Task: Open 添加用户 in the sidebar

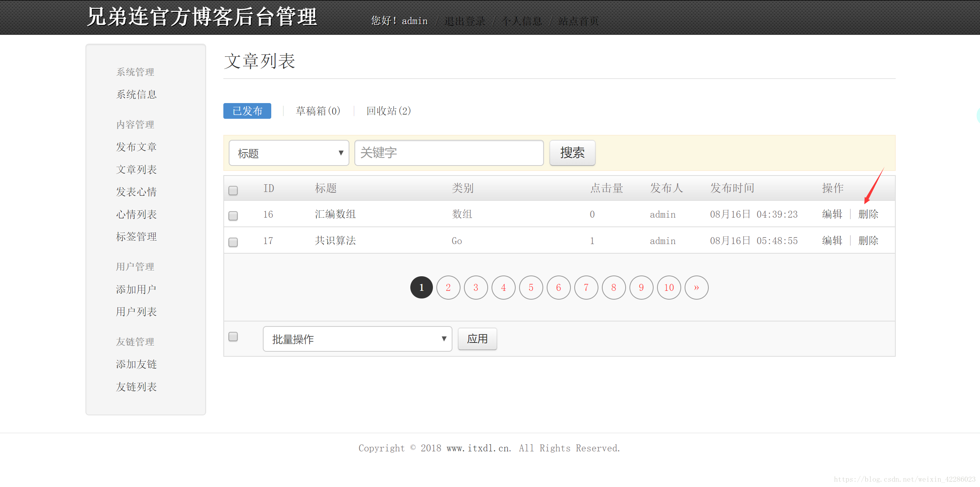Action: tap(136, 289)
